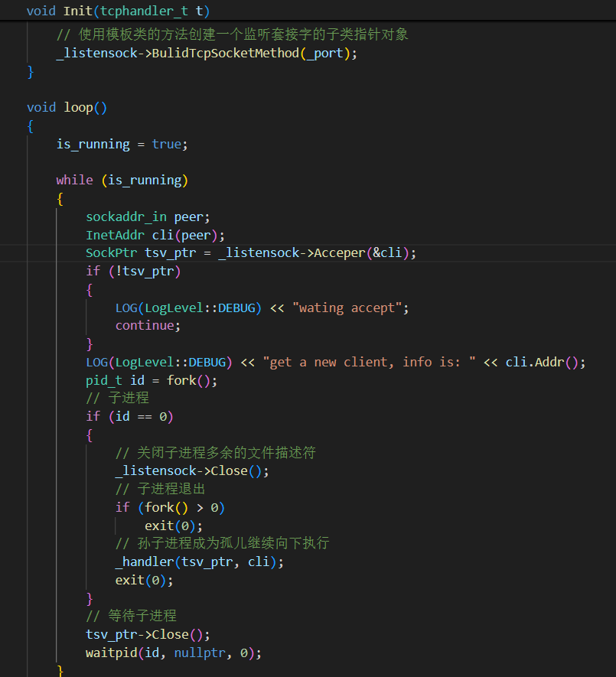Click "if (!tsv_ptr)" condition
This screenshot has width=616, height=677.
133,271
